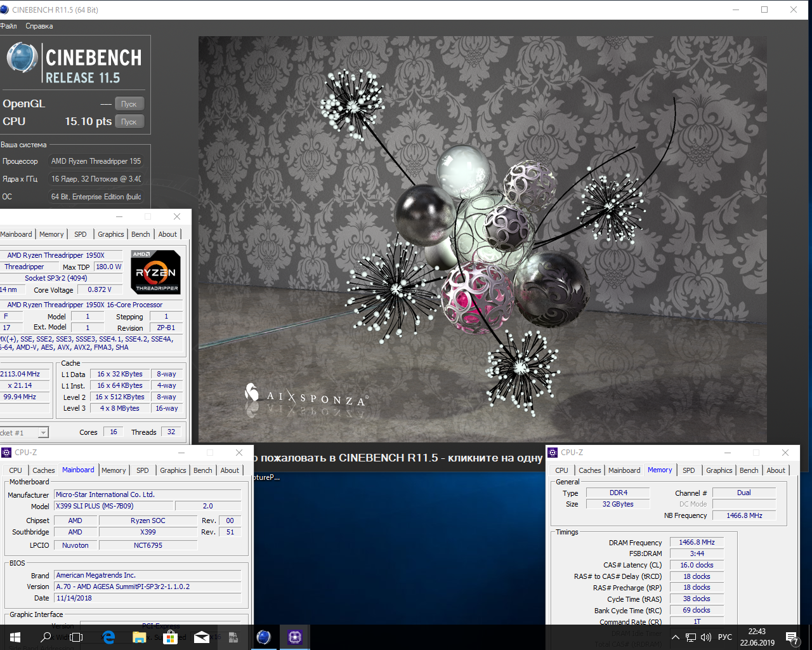This screenshot has height=650, width=812.
Task: Select Mainboard tab in CPU-Z Memory window
Action: 624,470
